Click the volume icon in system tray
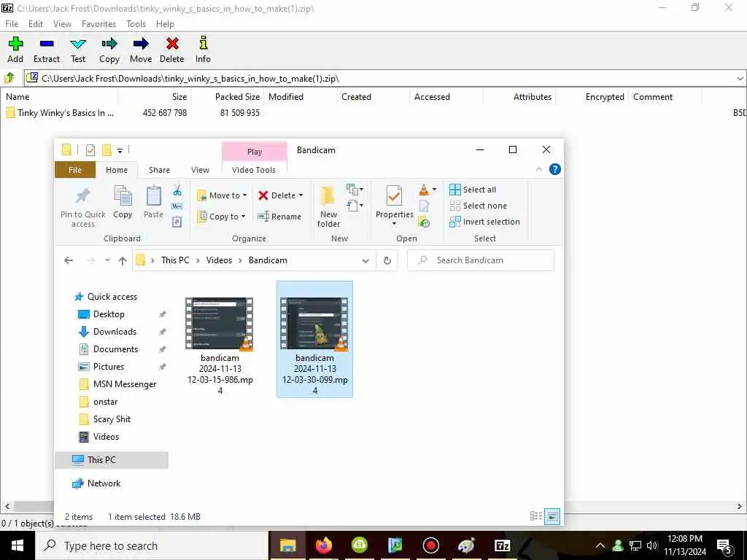 [x=652, y=545]
